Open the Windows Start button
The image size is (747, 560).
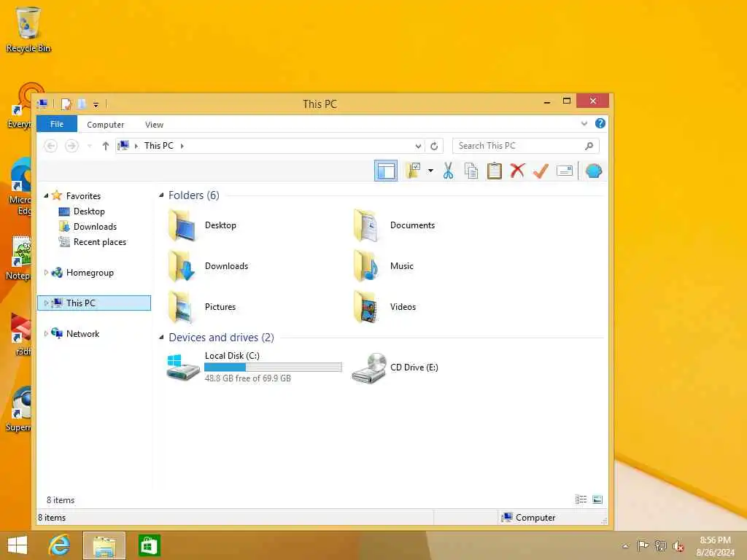click(18, 545)
